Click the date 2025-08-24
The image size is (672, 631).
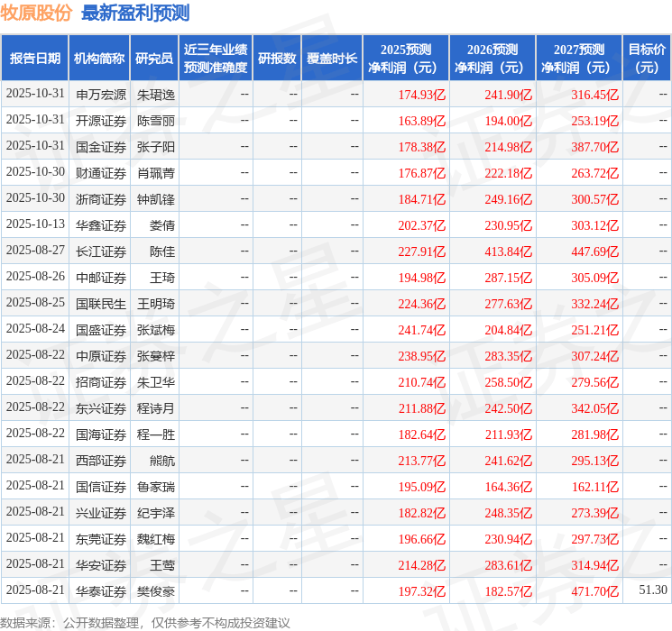pyautogui.click(x=35, y=328)
